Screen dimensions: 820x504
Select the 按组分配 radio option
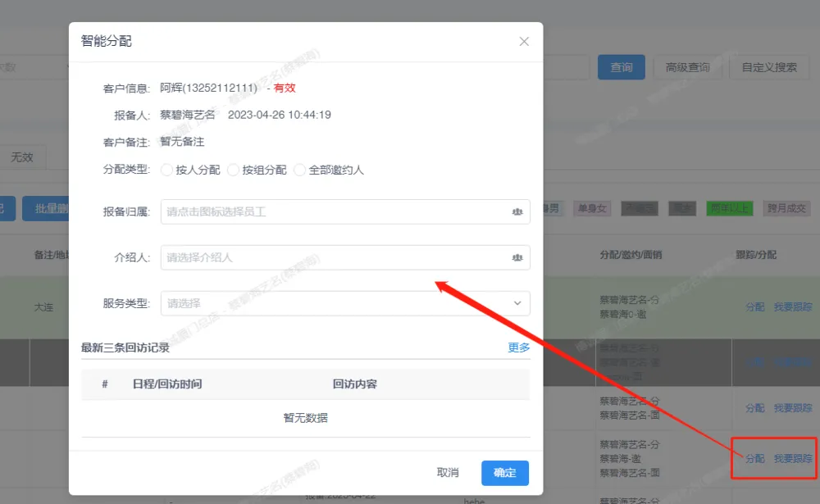(x=234, y=170)
